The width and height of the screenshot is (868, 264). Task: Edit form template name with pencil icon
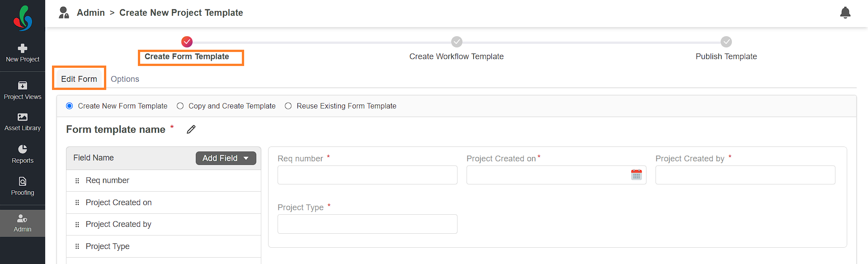191,129
